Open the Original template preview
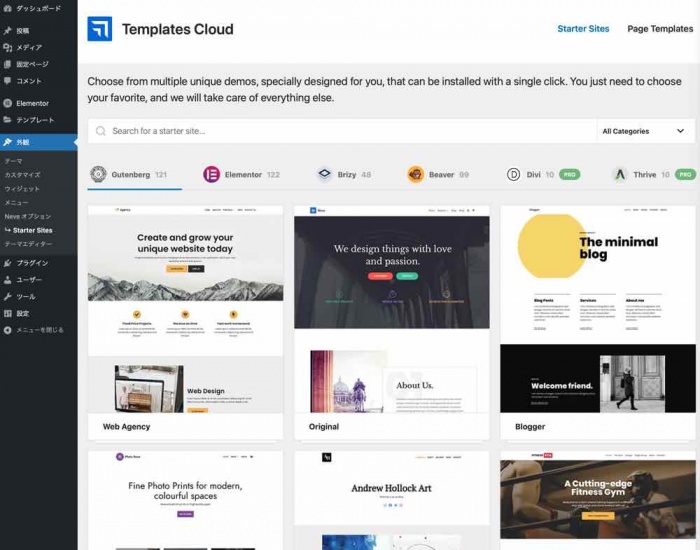700x550 pixels. [392, 309]
